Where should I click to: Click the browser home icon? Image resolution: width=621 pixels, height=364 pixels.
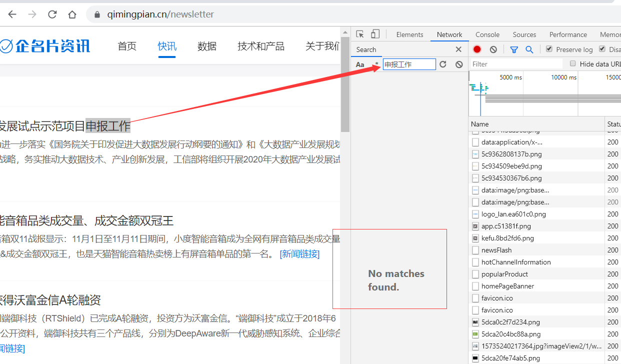click(71, 14)
